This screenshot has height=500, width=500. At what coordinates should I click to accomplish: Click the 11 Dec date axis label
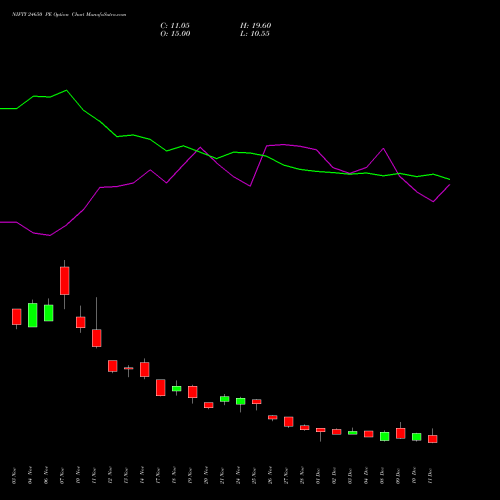[x=430, y=476]
